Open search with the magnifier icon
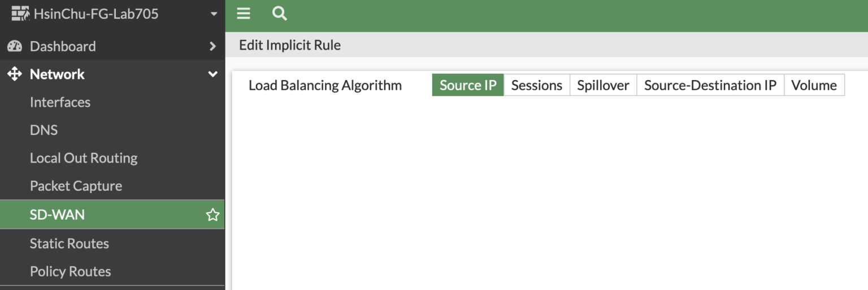Image resolution: width=868 pixels, height=290 pixels. point(279,14)
